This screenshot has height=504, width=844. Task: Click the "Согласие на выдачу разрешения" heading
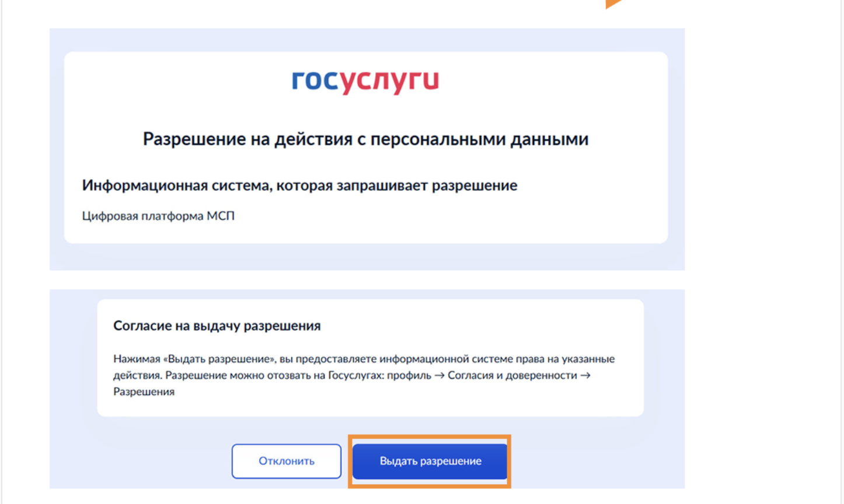[x=217, y=325]
